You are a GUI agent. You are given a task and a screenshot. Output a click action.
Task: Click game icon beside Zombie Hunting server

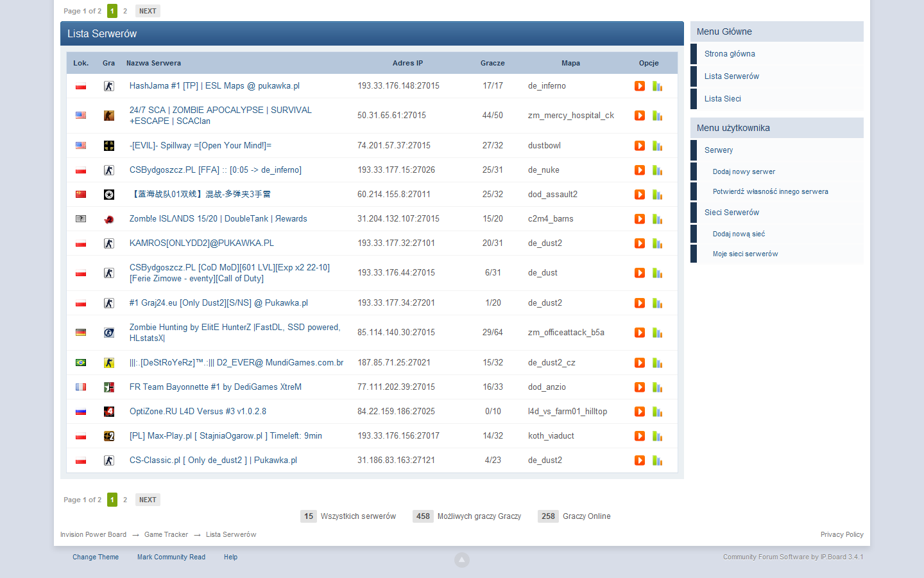point(109,333)
